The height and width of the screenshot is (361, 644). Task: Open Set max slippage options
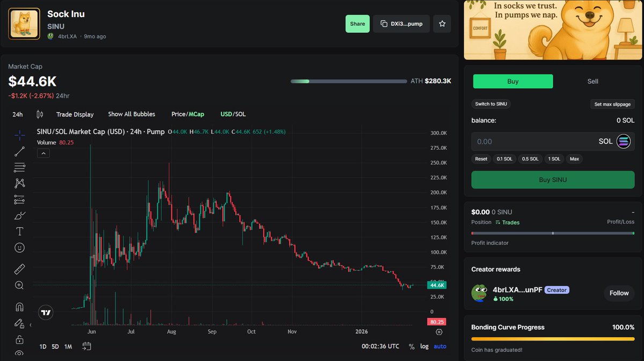612,104
